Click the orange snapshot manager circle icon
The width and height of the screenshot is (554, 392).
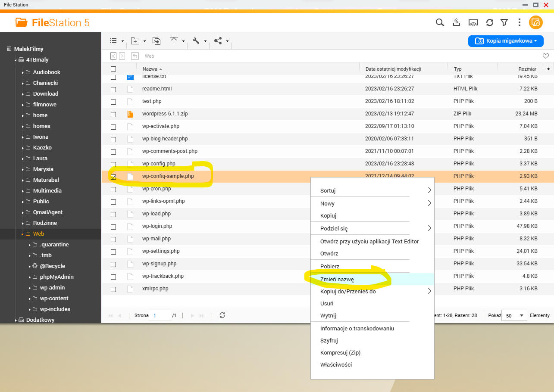536,22
